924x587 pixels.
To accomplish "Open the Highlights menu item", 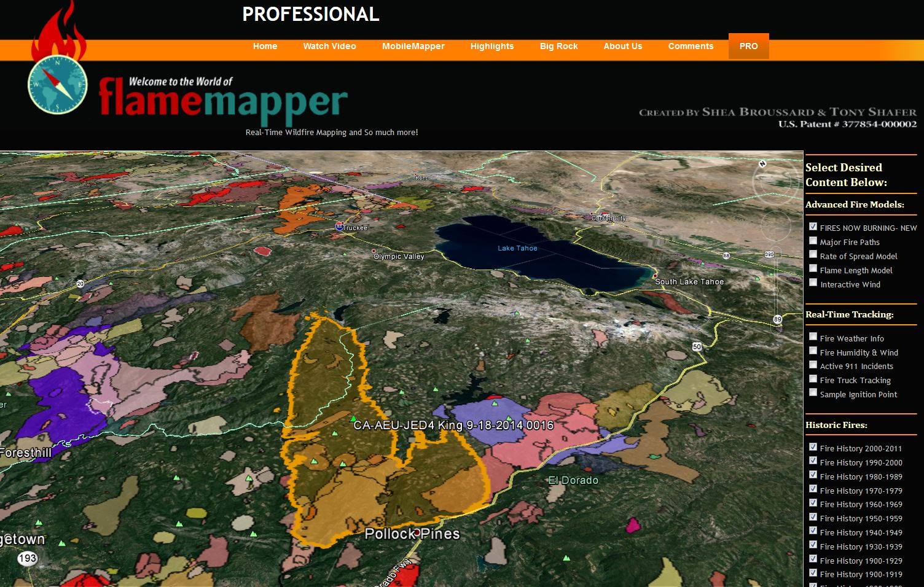I will pyautogui.click(x=492, y=46).
